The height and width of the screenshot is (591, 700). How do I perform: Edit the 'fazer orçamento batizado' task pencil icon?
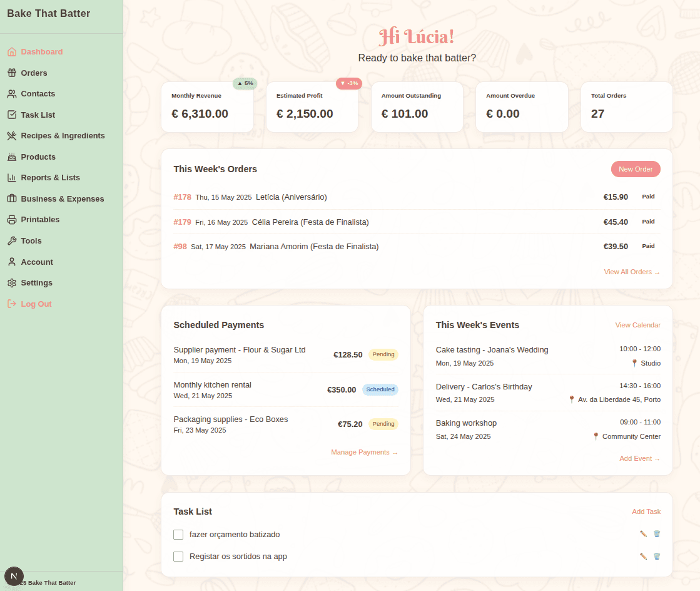(643, 534)
